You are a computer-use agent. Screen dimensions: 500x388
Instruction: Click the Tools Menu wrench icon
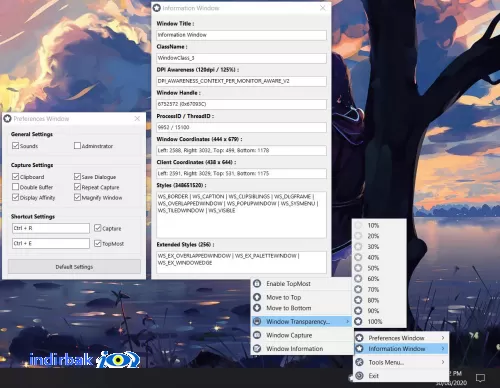(x=359, y=362)
